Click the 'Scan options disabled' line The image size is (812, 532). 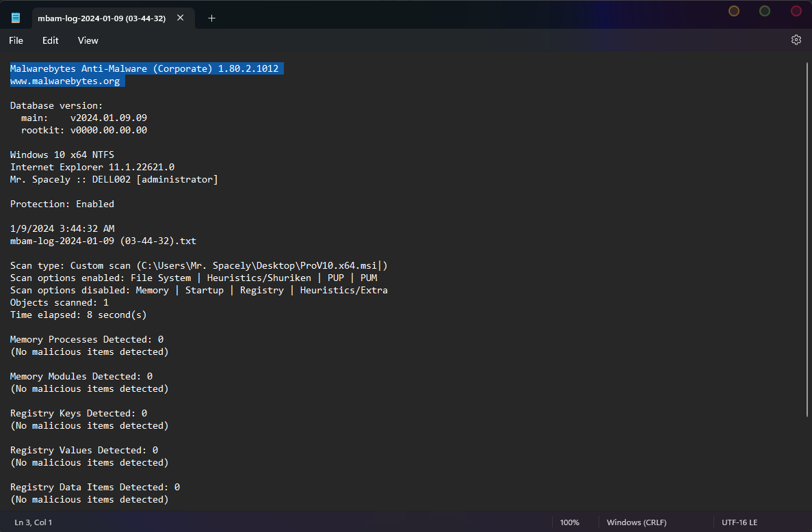click(199, 291)
